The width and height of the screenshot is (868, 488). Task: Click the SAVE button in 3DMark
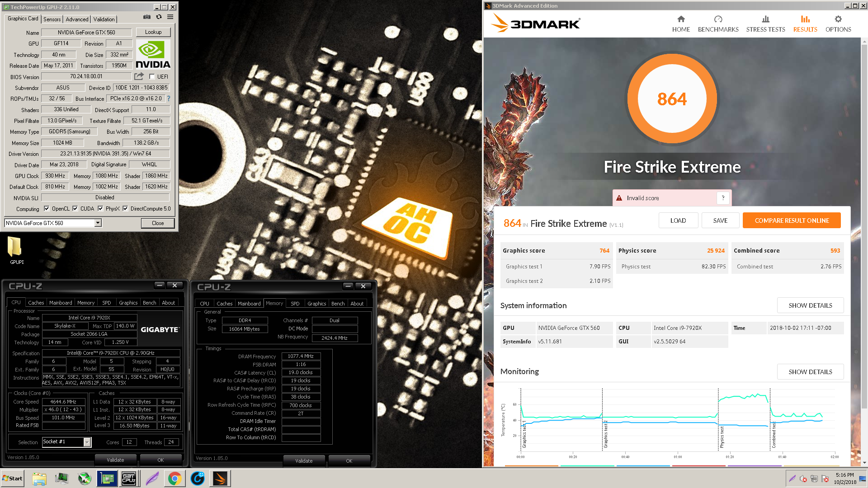pos(720,221)
